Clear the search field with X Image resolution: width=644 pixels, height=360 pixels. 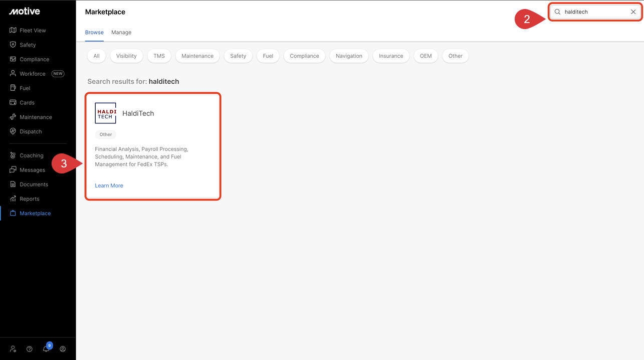pos(633,12)
